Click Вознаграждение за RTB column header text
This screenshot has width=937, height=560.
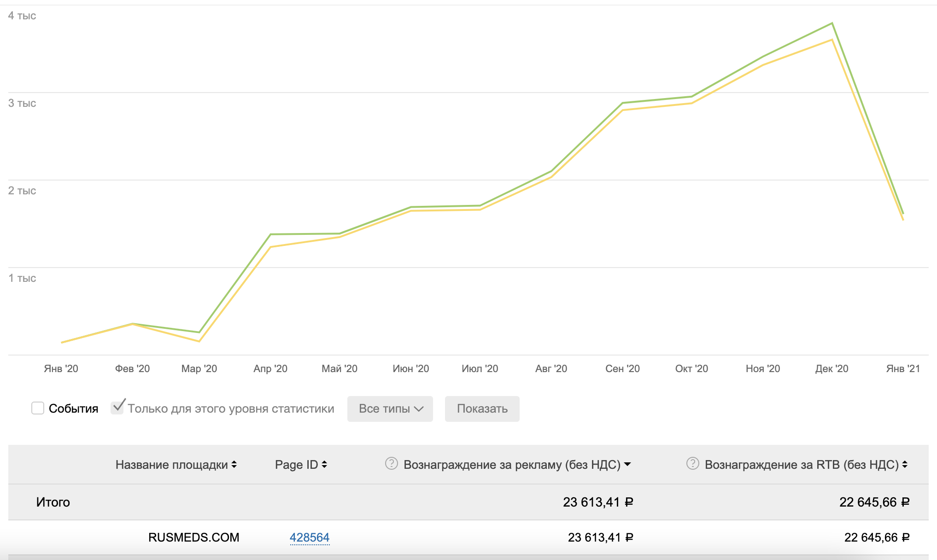pyautogui.click(x=801, y=465)
